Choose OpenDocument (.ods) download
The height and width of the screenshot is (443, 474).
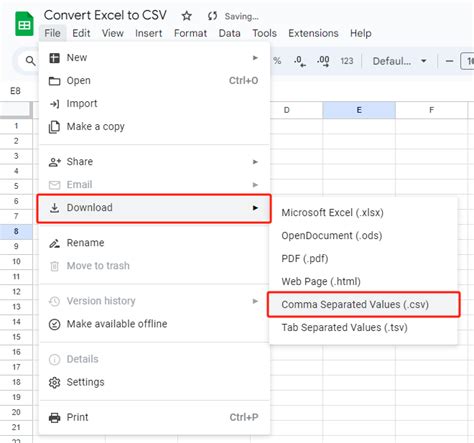click(363, 236)
